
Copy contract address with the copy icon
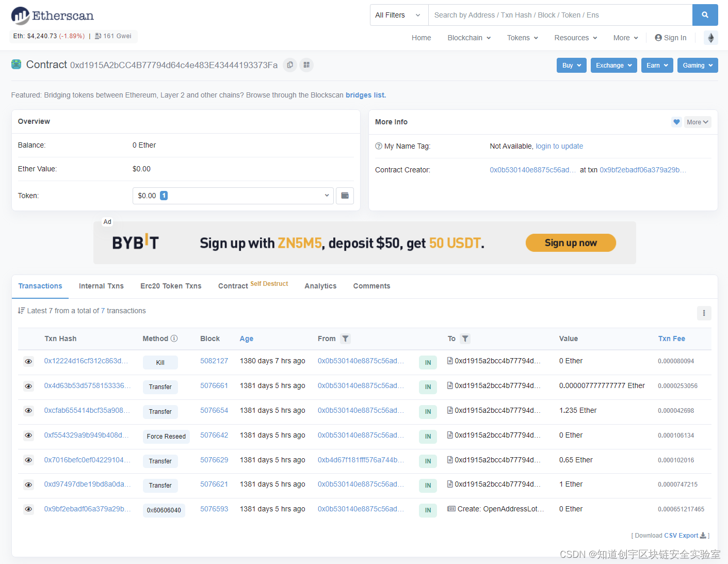pyautogui.click(x=290, y=65)
